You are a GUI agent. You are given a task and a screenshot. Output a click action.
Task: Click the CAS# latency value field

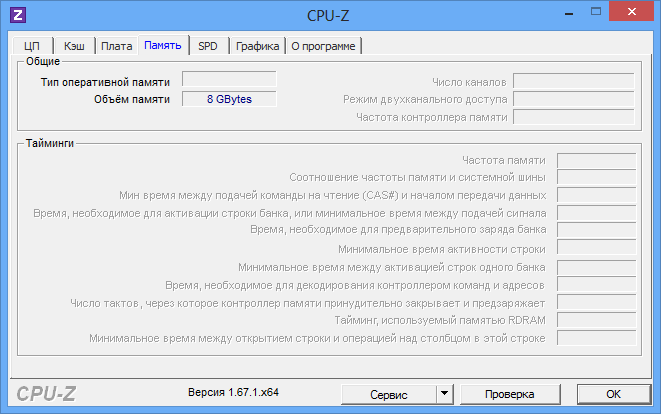pos(597,195)
